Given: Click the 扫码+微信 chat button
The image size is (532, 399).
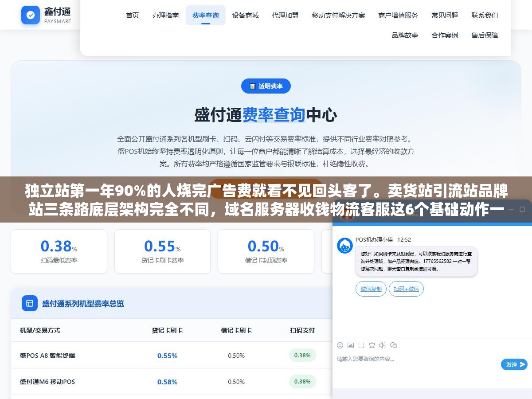Looking at the screenshot, I should (x=406, y=289).
